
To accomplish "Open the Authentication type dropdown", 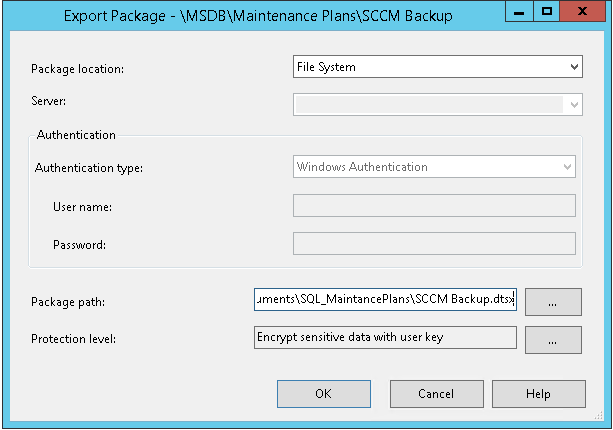I will 434,167.
